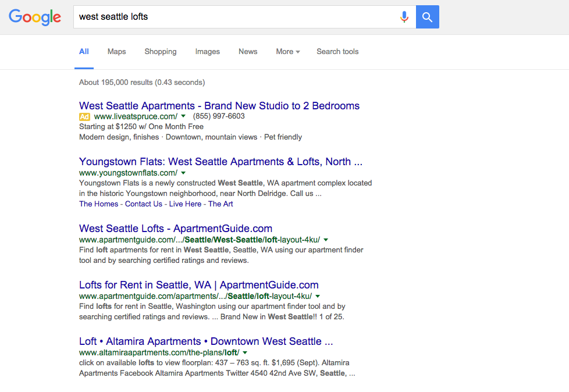Switch to the Images tab

click(208, 52)
